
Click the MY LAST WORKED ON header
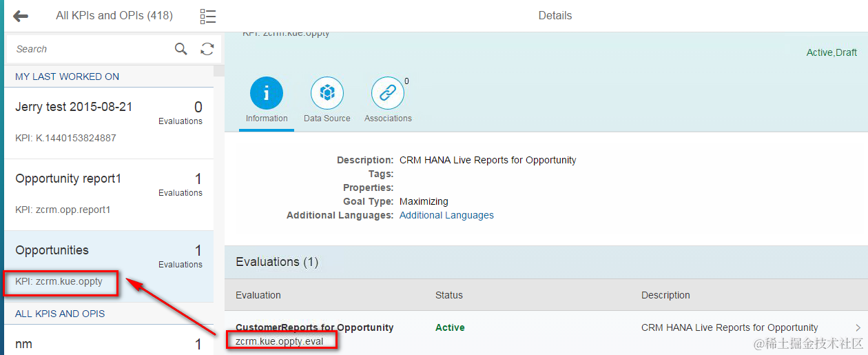pos(67,77)
